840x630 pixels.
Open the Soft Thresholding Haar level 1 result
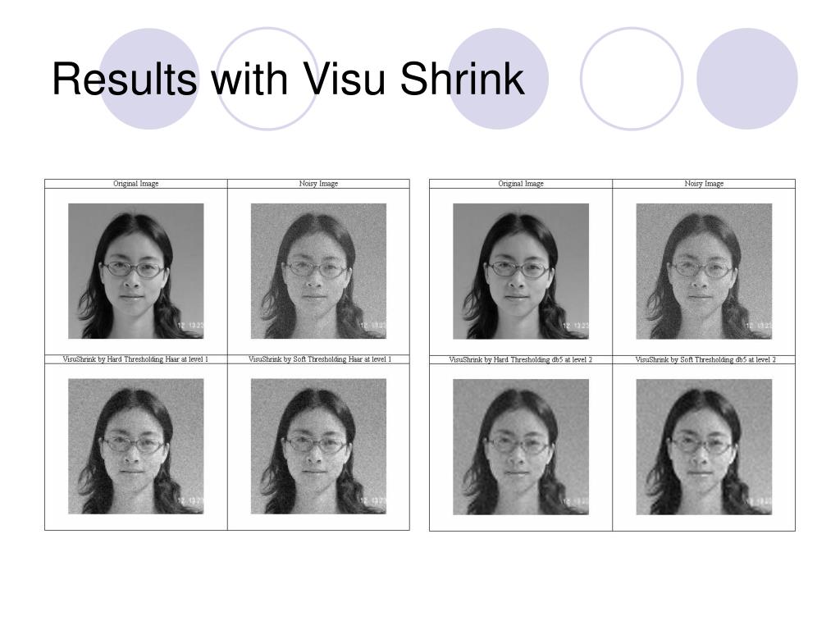[319, 446]
